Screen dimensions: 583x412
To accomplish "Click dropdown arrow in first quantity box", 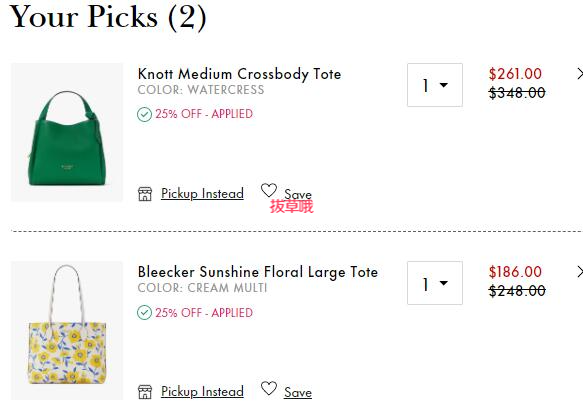I will (444, 85).
